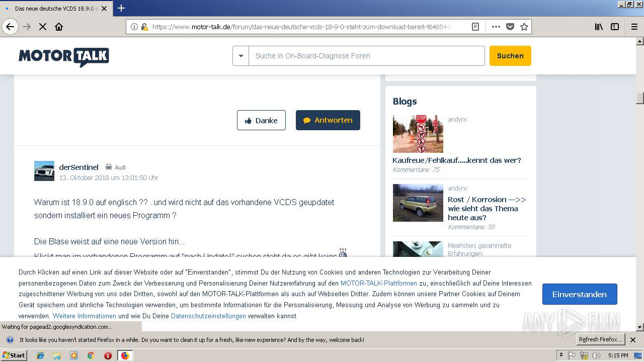The height and width of the screenshot is (362, 644).
Task: Stop loading the page
Action: tap(43, 27)
